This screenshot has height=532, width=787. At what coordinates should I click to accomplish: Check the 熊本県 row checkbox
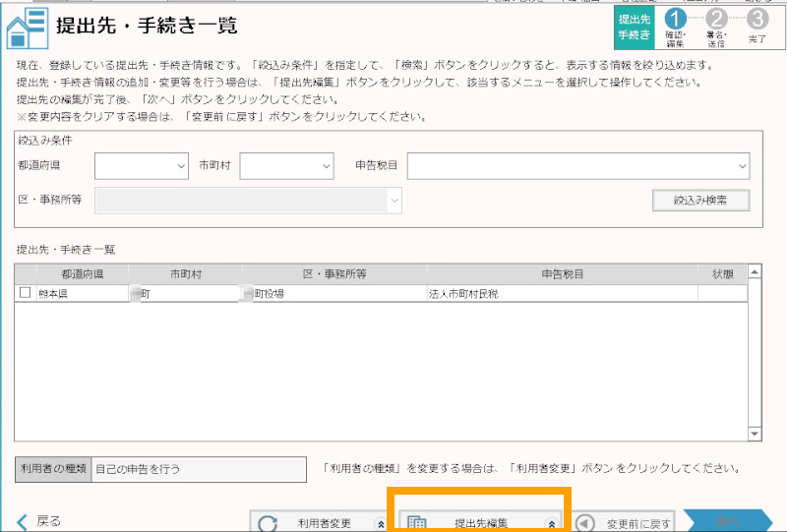pos(25,293)
